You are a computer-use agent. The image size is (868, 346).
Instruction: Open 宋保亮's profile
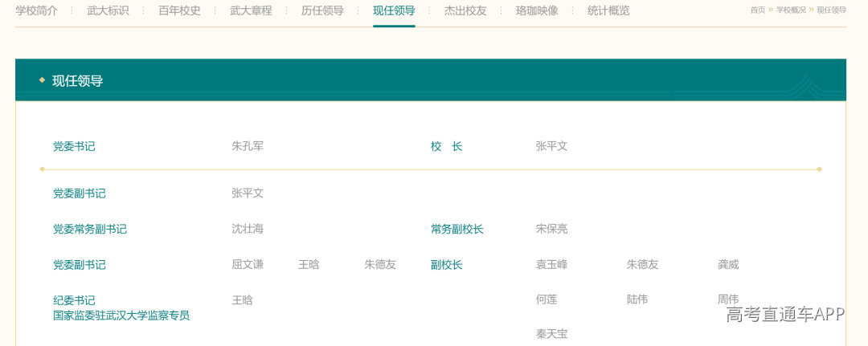coord(552,229)
